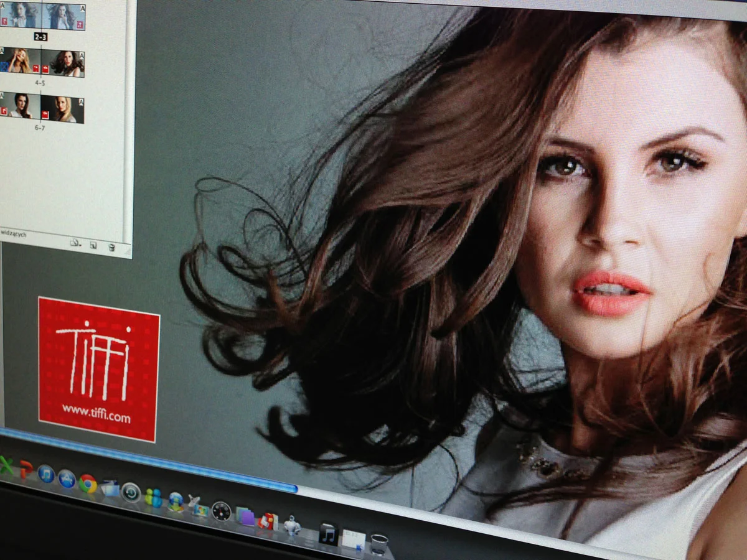Open the documents stack in Dock

(x=353, y=539)
